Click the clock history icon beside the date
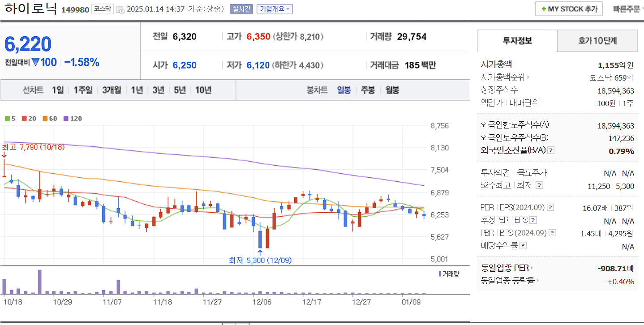The image size is (644, 325). (120, 9)
